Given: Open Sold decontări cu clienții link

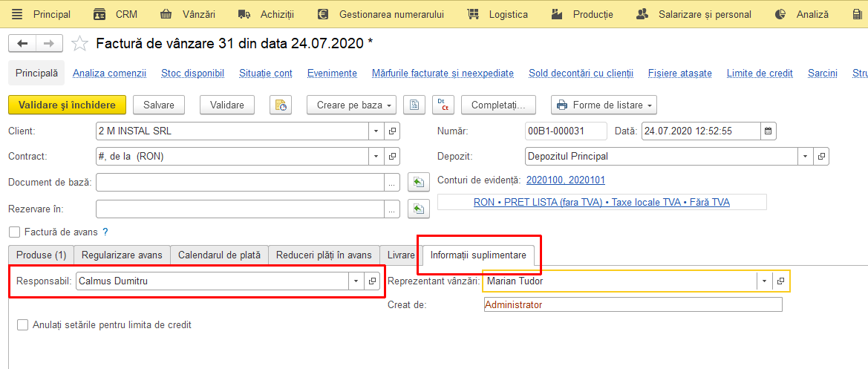Looking at the screenshot, I should click(581, 73).
